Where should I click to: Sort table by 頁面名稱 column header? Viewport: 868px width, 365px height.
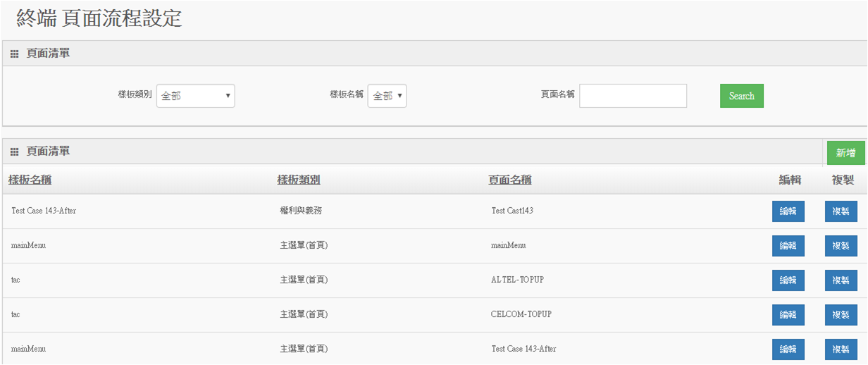click(510, 180)
